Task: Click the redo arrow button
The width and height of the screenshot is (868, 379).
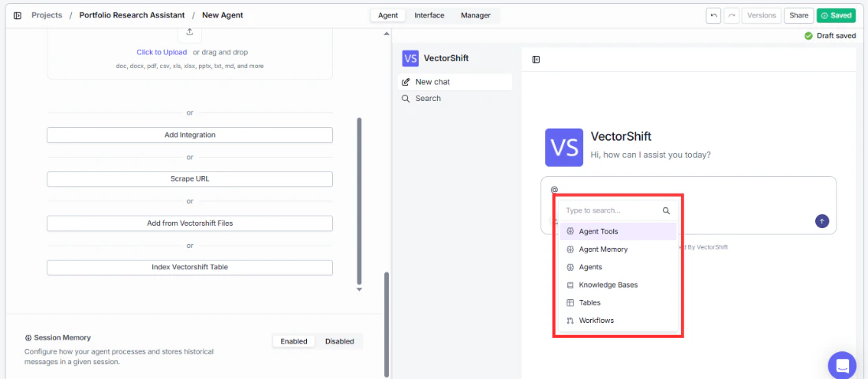Action: point(731,16)
